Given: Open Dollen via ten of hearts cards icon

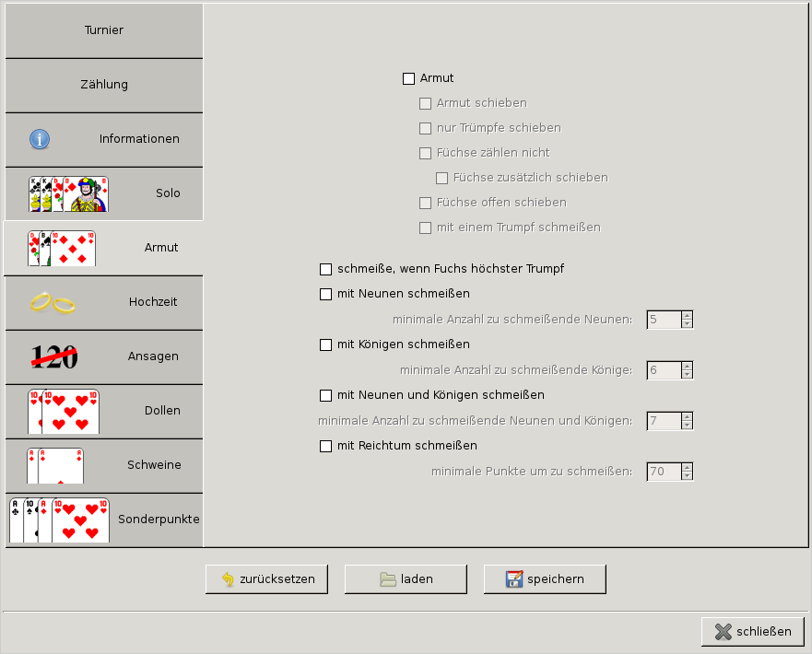Looking at the screenshot, I should [x=64, y=411].
